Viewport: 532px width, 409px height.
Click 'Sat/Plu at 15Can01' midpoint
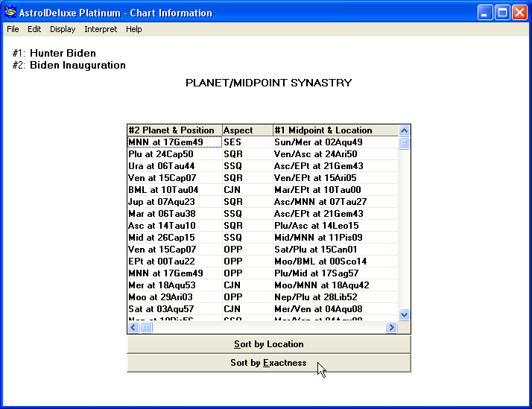tap(336, 250)
